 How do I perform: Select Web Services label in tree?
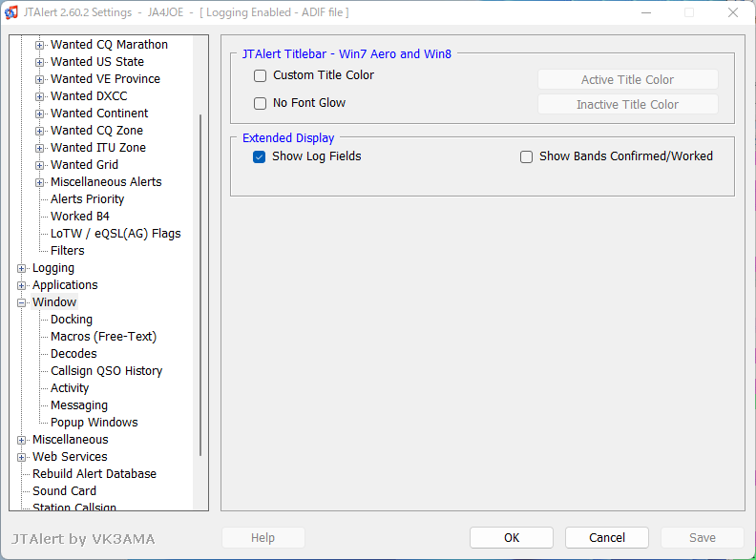tap(70, 457)
